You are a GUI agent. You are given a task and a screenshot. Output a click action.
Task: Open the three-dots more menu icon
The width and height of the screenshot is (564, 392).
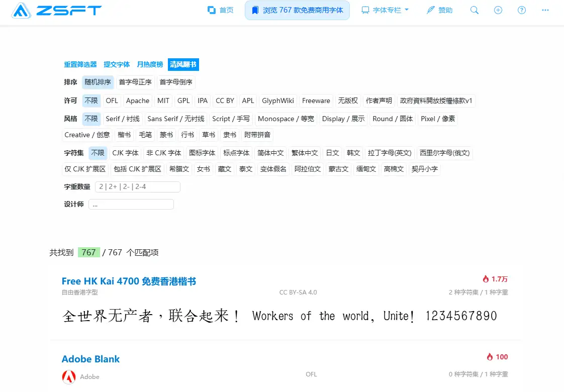tap(545, 10)
